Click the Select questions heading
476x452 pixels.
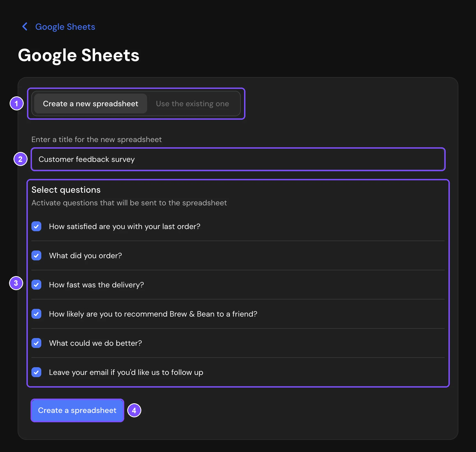(66, 190)
